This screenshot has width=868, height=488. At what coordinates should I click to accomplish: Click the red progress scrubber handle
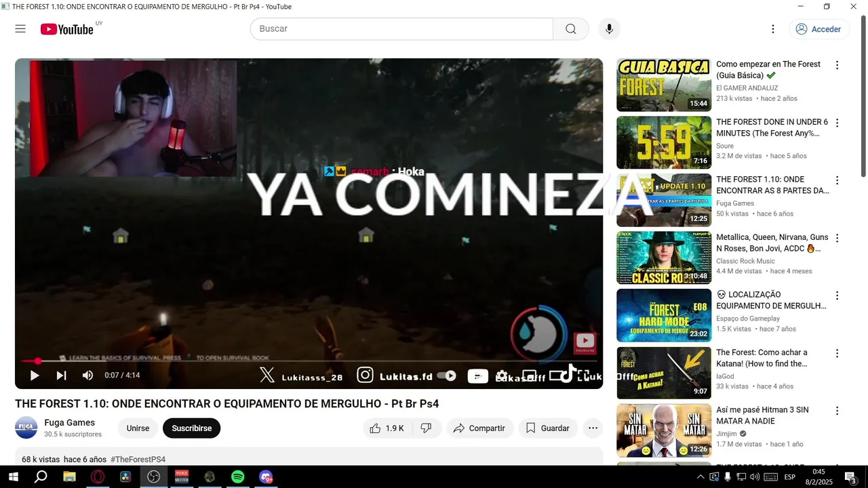[38, 361]
